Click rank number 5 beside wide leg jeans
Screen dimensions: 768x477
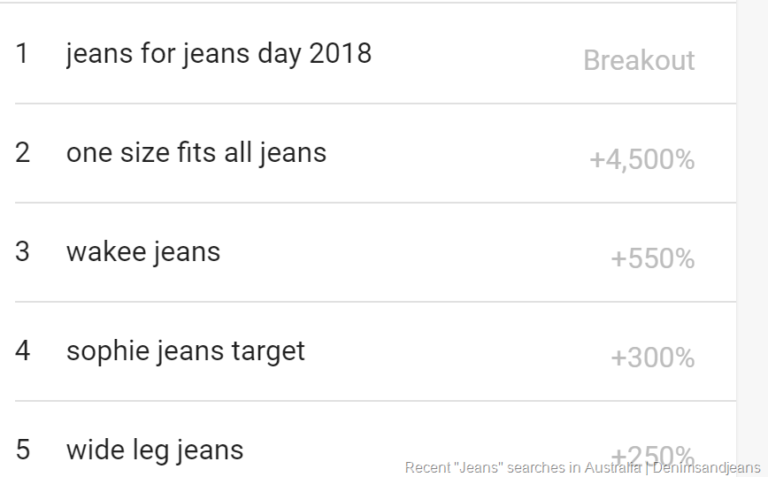coord(22,450)
